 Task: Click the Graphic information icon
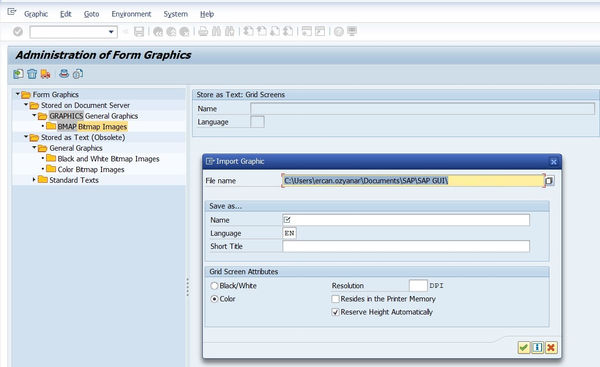78,74
